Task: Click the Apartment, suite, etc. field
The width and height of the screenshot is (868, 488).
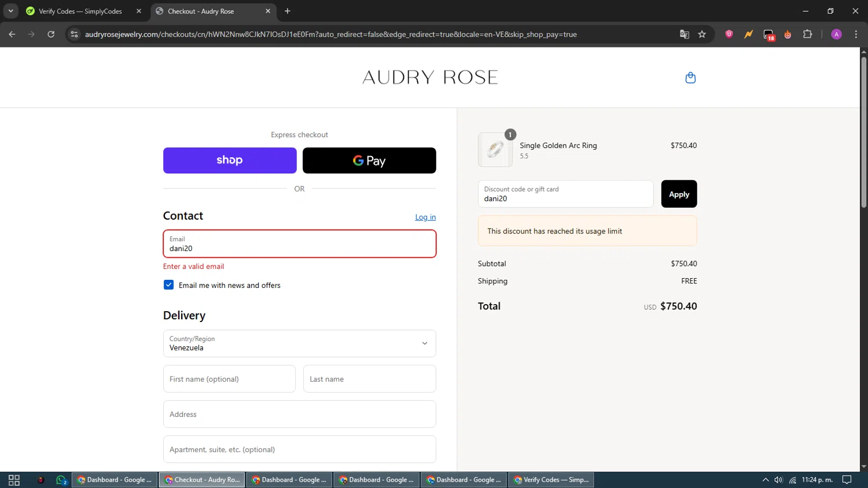Action: [x=299, y=449]
